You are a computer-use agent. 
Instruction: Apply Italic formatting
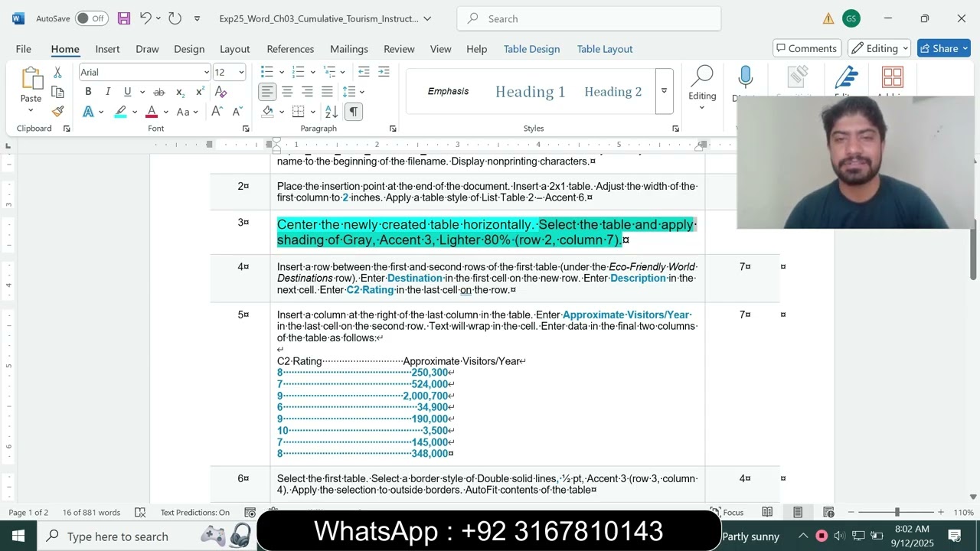coord(108,92)
